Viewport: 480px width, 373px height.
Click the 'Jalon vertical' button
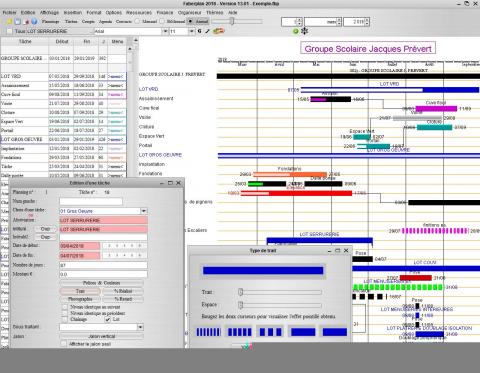click(102, 336)
